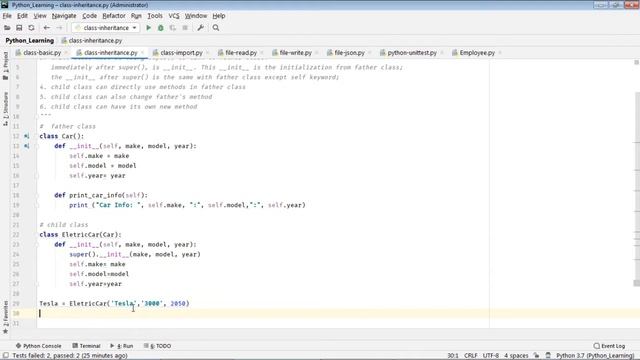This screenshot has width=640, height=360.
Task: Synchronize files using the refresh icon
Action: click(x=31, y=28)
